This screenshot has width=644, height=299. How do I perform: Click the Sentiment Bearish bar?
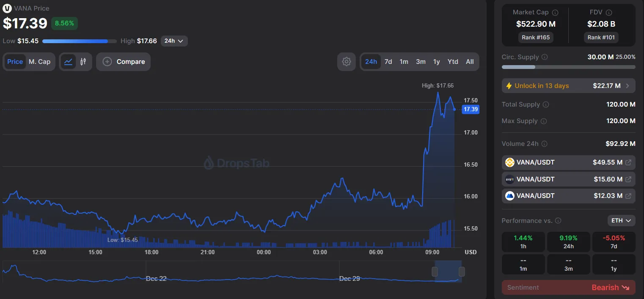pos(568,288)
